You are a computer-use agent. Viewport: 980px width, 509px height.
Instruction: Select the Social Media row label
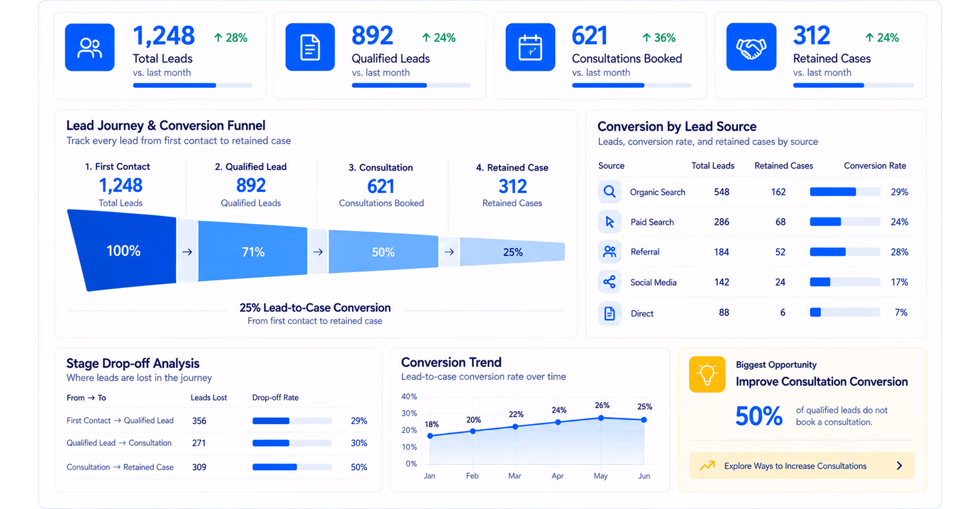[x=653, y=282]
